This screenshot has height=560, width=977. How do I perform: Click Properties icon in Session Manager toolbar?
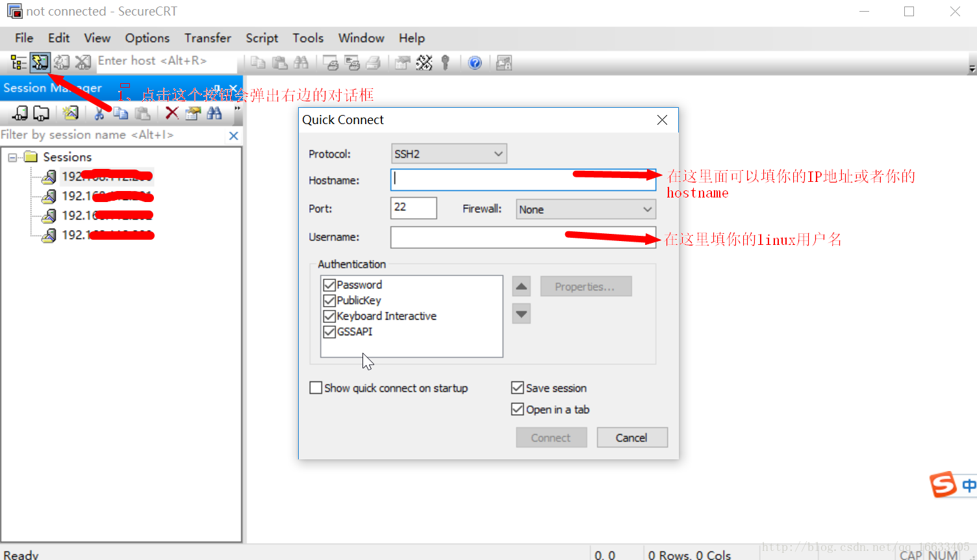[x=193, y=113]
